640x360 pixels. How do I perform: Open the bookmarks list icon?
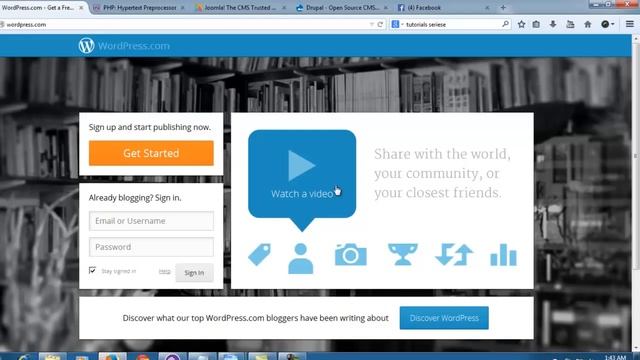point(536,24)
